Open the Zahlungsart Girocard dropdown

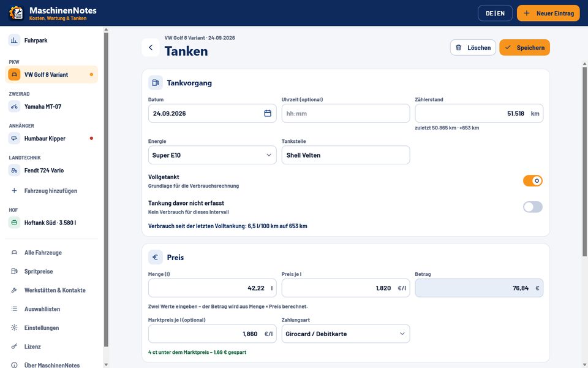(x=345, y=334)
